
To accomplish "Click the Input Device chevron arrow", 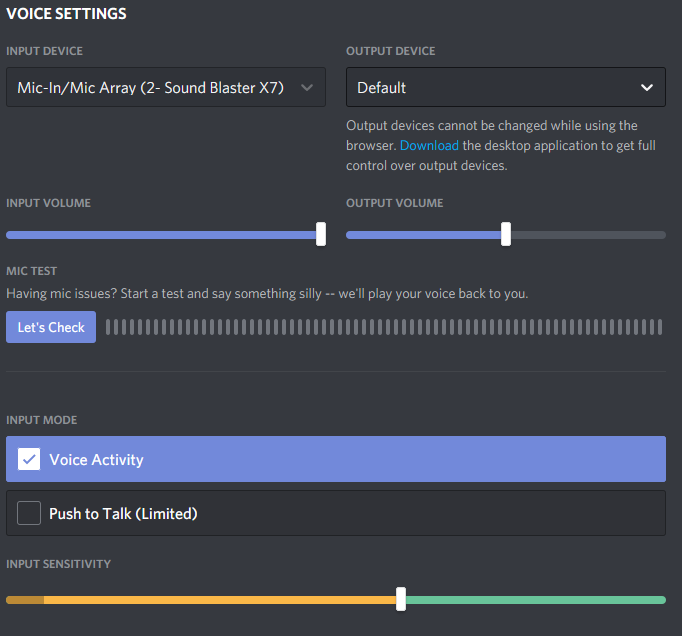I will click(307, 87).
